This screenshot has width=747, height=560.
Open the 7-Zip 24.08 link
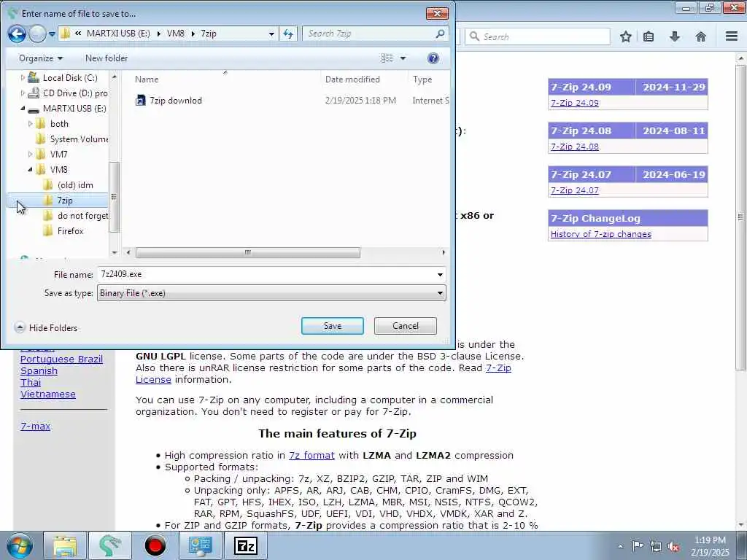coord(575,147)
